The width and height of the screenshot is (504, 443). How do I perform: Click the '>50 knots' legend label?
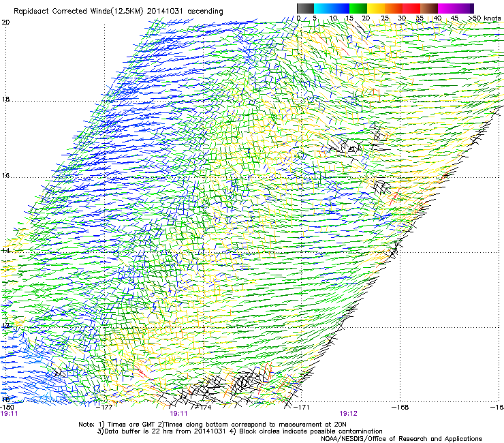point(484,18)
